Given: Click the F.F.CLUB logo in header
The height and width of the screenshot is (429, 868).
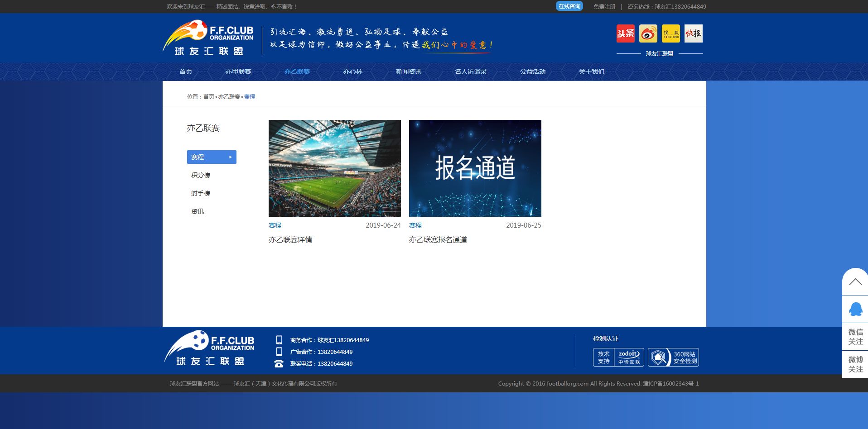Looking at the screenshot, I should click(208, 38).
